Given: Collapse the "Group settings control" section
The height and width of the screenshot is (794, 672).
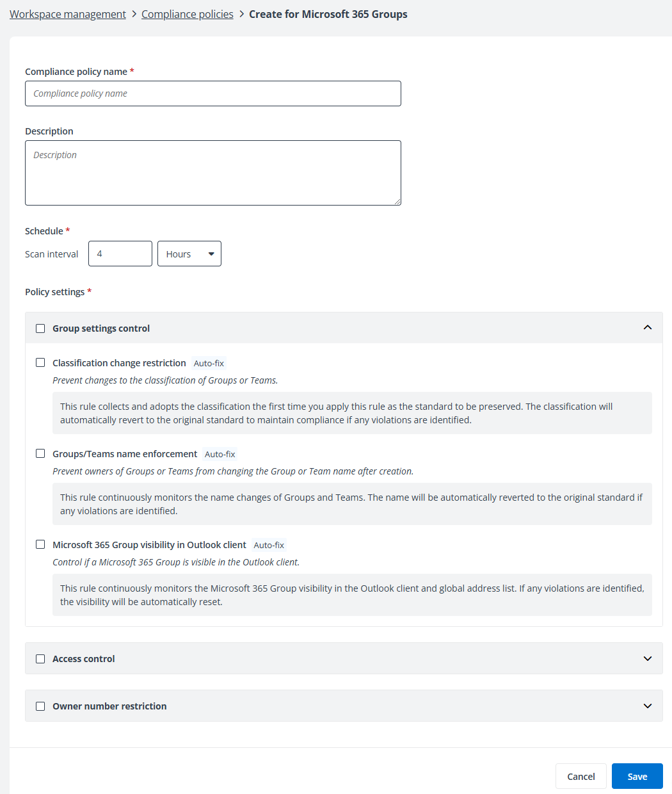Looking at the screenshot, I should point(647,327).
